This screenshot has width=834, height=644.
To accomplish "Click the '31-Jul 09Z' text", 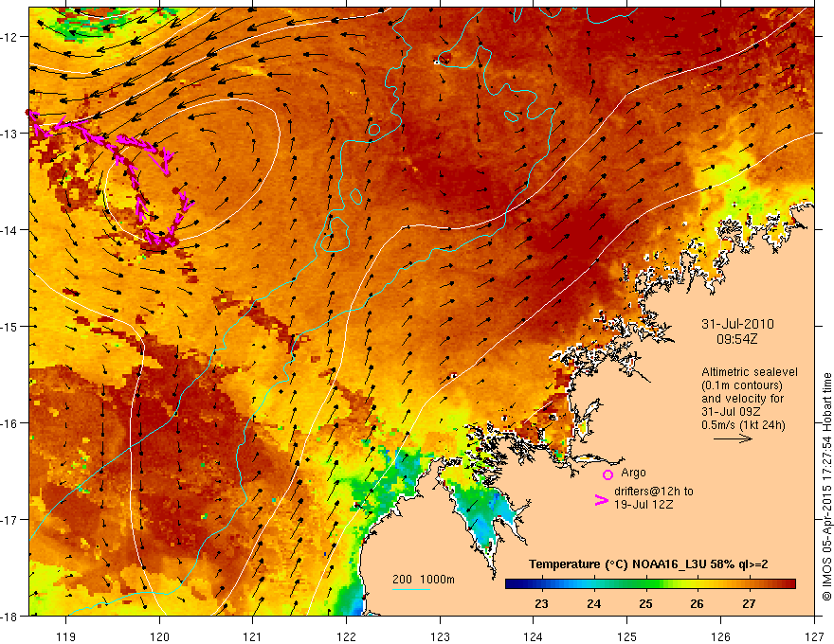I will coord(731,412).
